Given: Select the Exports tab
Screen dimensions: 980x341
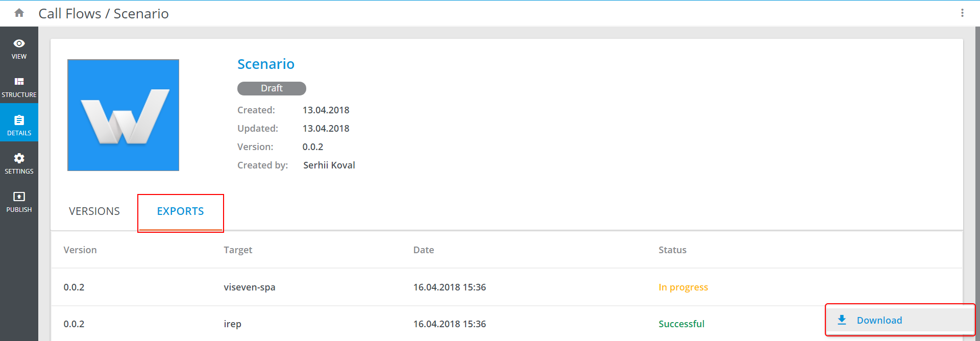Looking at the screenshot, I should click(180, 211).
